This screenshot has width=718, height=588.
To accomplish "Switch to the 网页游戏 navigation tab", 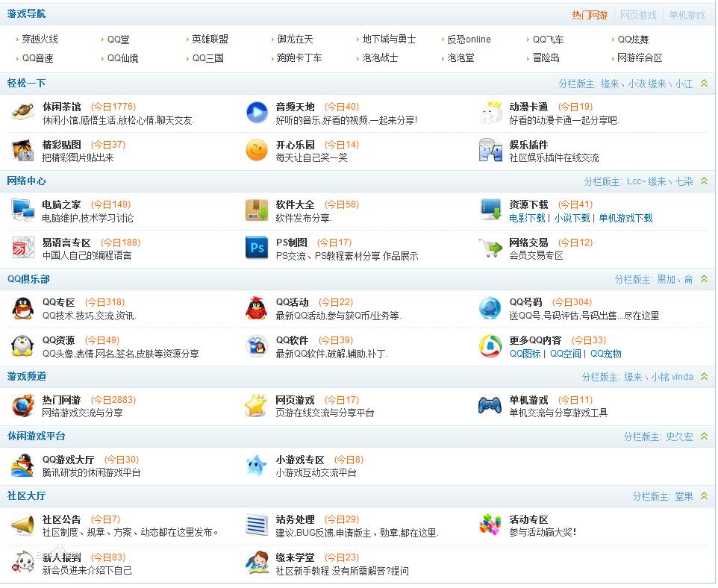I will [638, 15].
